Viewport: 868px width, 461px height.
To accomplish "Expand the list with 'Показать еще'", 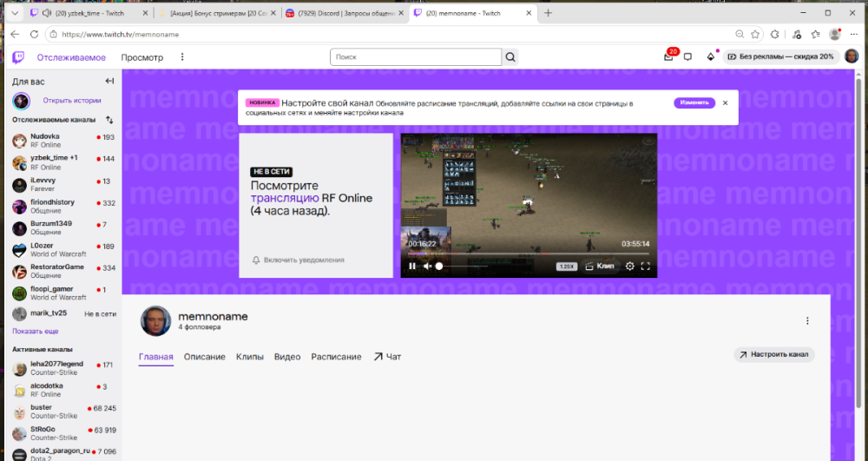I will pyautogui.click(x=36, y=332).
